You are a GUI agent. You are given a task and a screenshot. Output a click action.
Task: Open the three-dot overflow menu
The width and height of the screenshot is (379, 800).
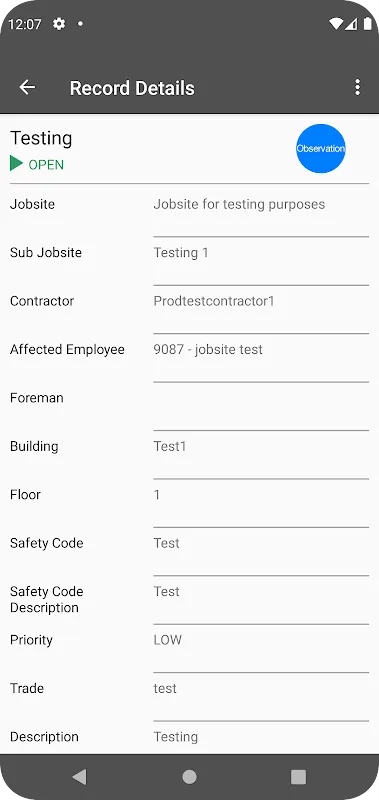(x=358, y=87)
